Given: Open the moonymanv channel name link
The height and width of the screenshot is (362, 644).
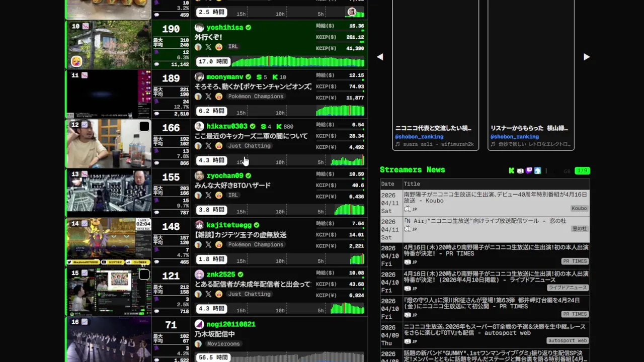Looking at the screenshot, I should [x=225, y=77].
